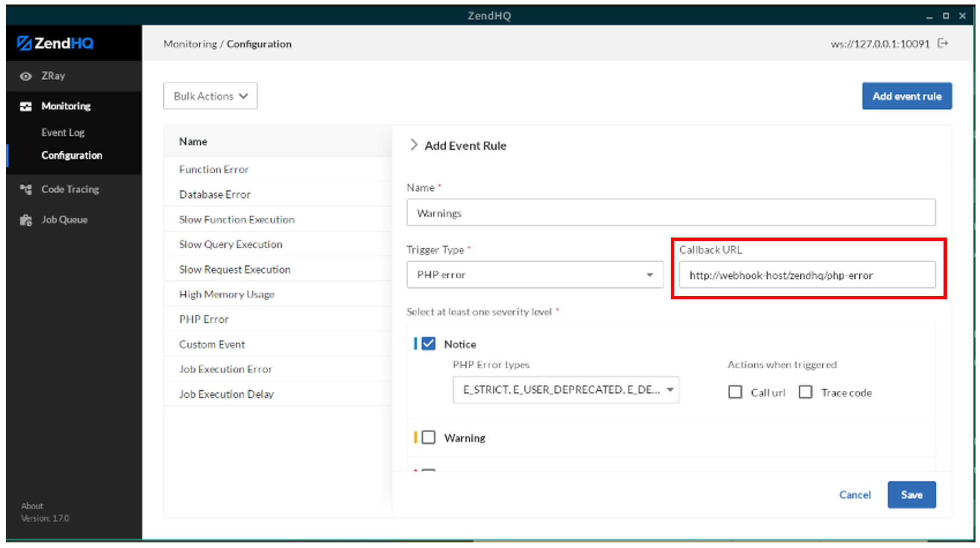Maximize the ZendHQ window
Viewport: 980px width, 548px height.
[x=946, y=16]
